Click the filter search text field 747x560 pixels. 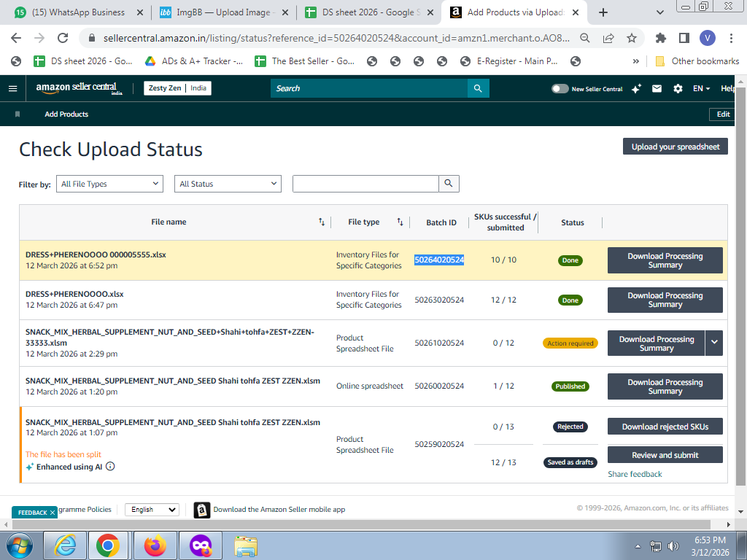365,183
